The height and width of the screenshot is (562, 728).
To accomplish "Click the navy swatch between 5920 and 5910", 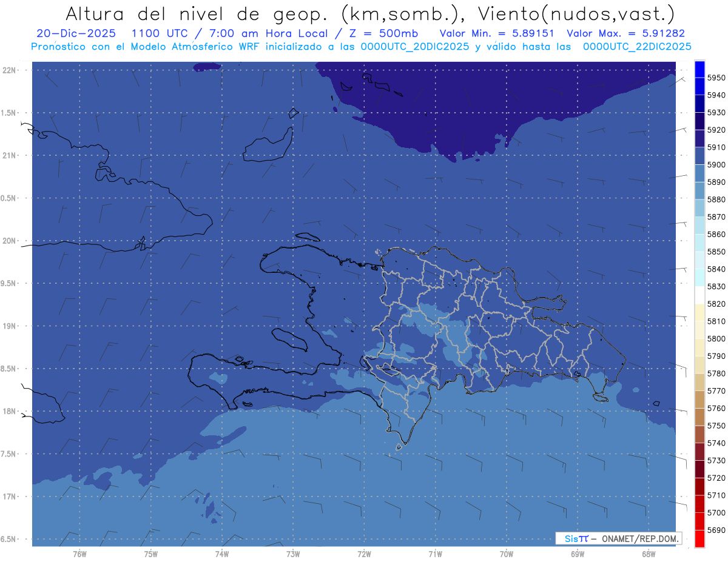I will [699, 139].
